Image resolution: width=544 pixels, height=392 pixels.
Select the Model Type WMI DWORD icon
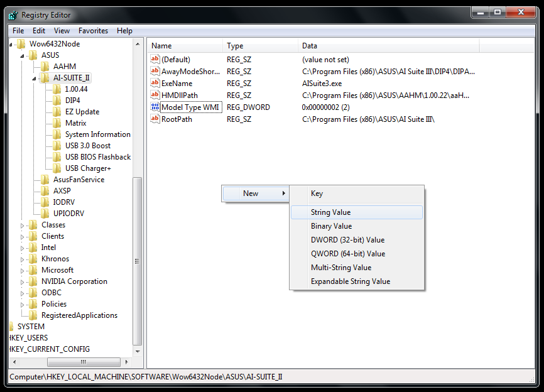coord(156,107)
